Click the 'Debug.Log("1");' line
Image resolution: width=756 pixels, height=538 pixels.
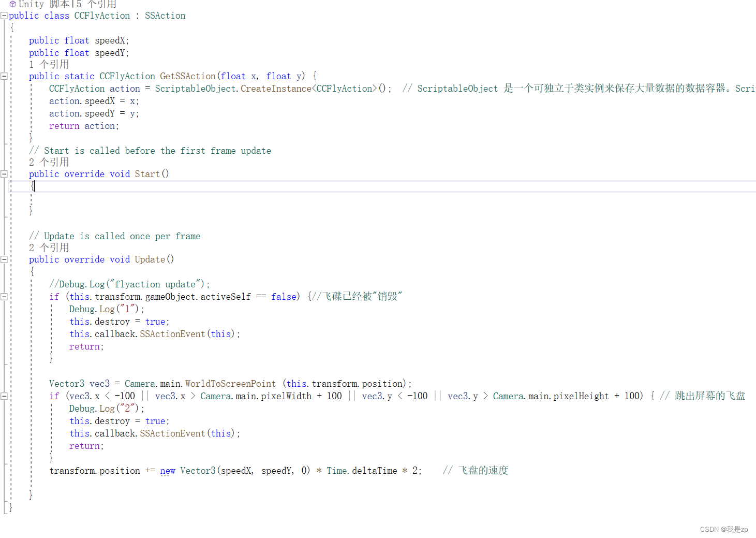point(107,309)
